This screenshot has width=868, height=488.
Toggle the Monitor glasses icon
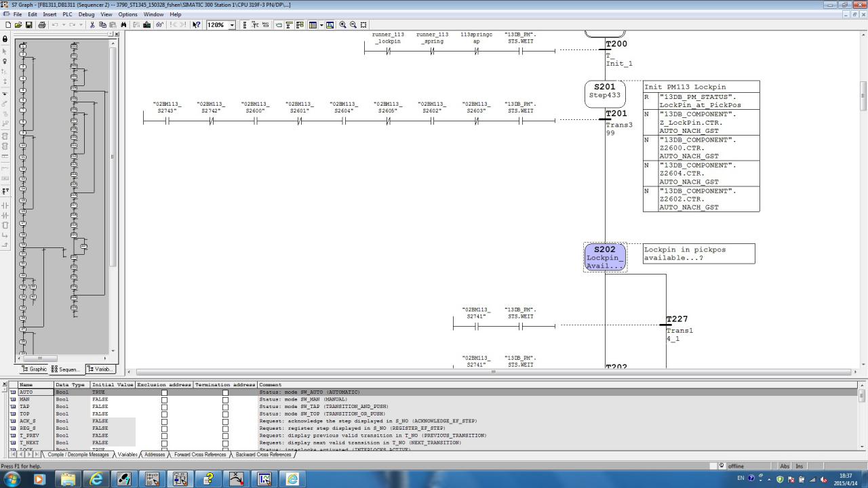tap(160, 24)
